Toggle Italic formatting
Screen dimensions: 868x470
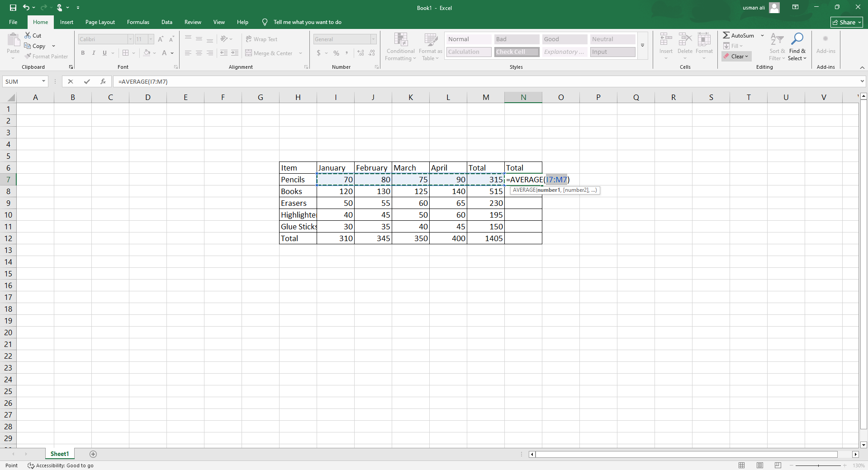coord(94,53)
